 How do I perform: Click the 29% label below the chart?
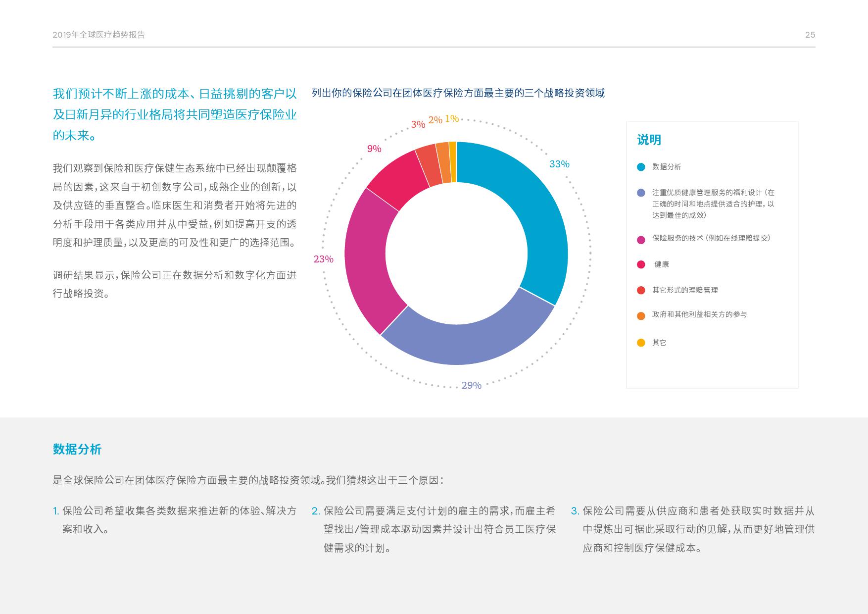[x=471, y=385]
